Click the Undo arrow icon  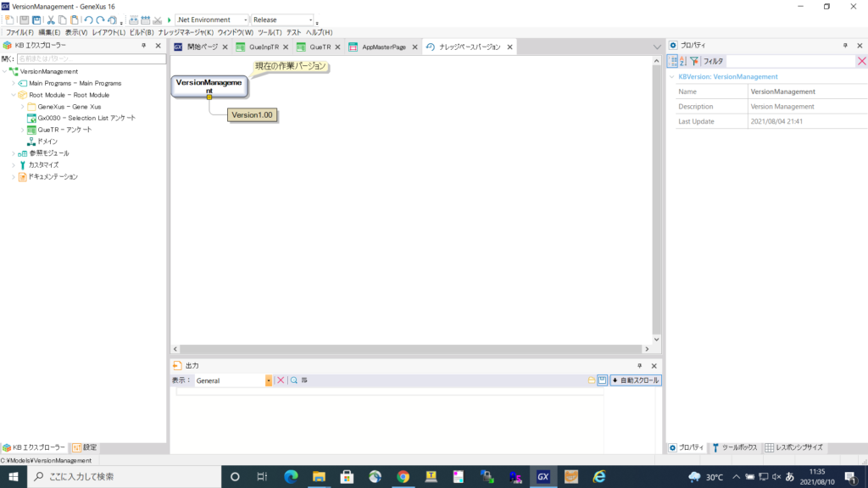point(88,20)
